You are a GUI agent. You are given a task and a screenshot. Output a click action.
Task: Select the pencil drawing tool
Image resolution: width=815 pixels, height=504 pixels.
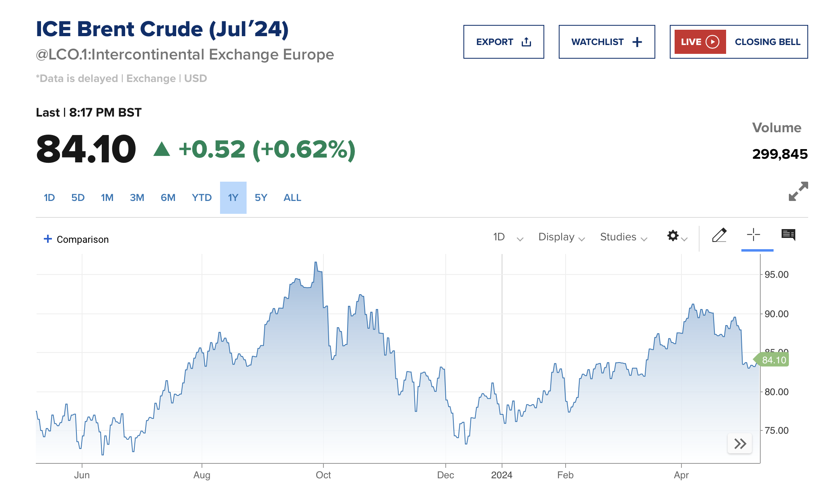pos(719,236)
